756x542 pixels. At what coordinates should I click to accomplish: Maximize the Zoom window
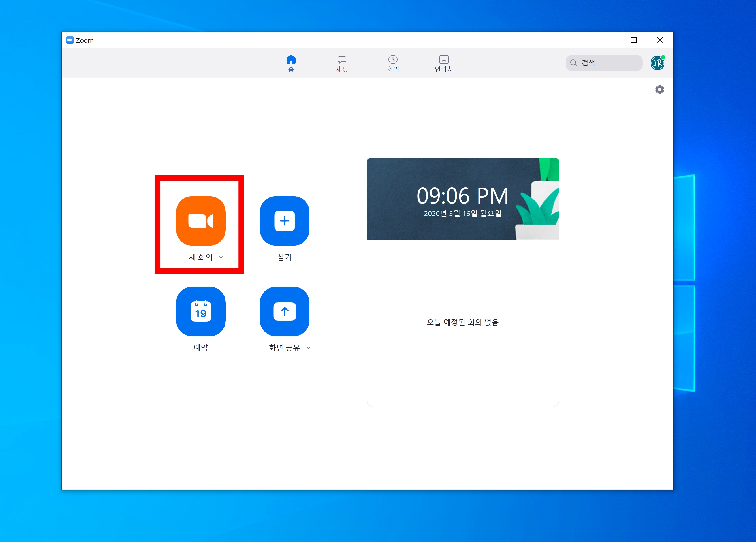[x=633, y=40]
